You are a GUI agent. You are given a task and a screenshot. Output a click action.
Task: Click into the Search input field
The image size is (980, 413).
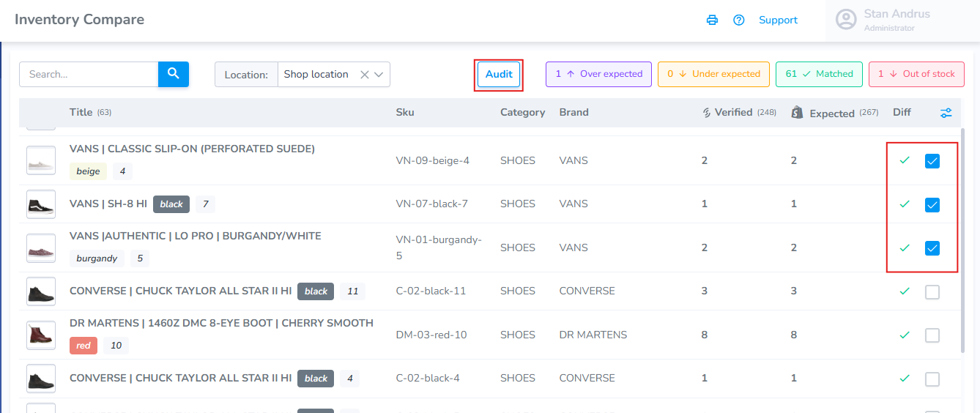tap(89, 74)
